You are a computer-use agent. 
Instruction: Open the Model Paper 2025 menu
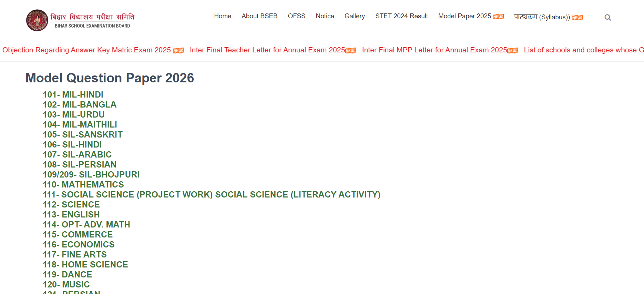click(x=464, y=16)
